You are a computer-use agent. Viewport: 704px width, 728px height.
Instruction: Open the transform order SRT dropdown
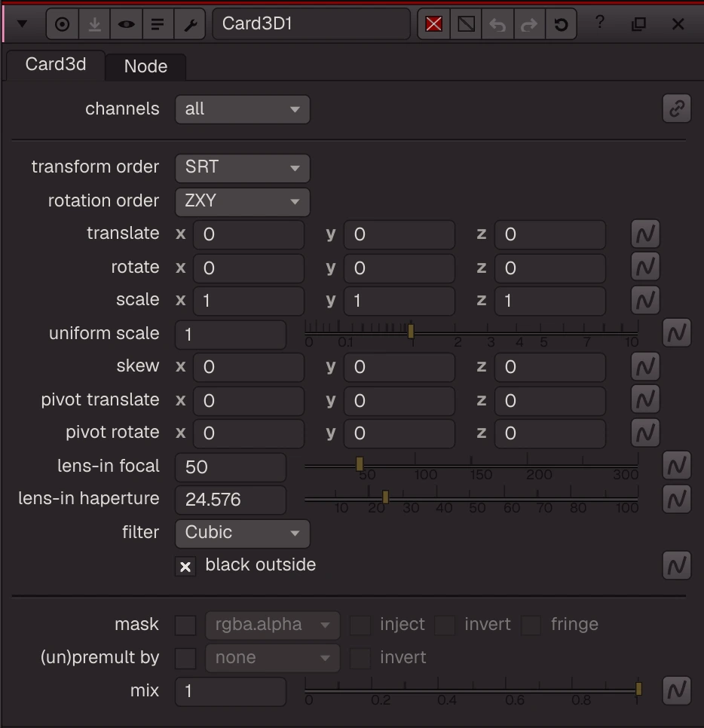pyautogui.click(x=243, y=167)
